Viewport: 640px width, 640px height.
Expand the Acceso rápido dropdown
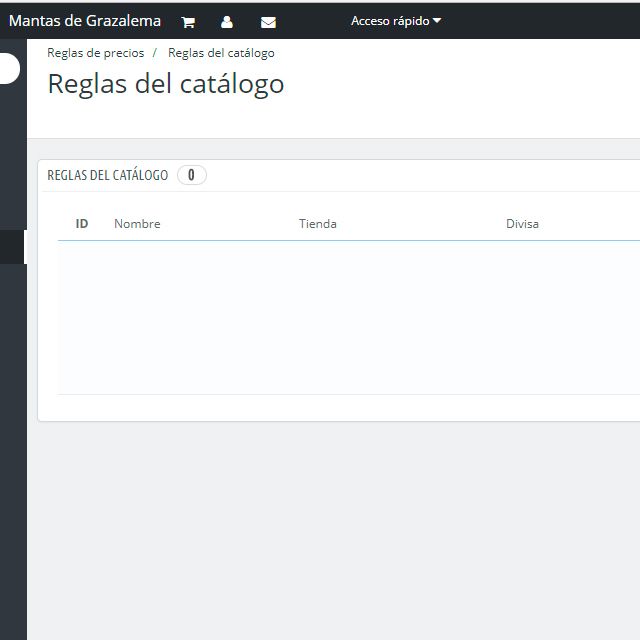coord(396,21)
